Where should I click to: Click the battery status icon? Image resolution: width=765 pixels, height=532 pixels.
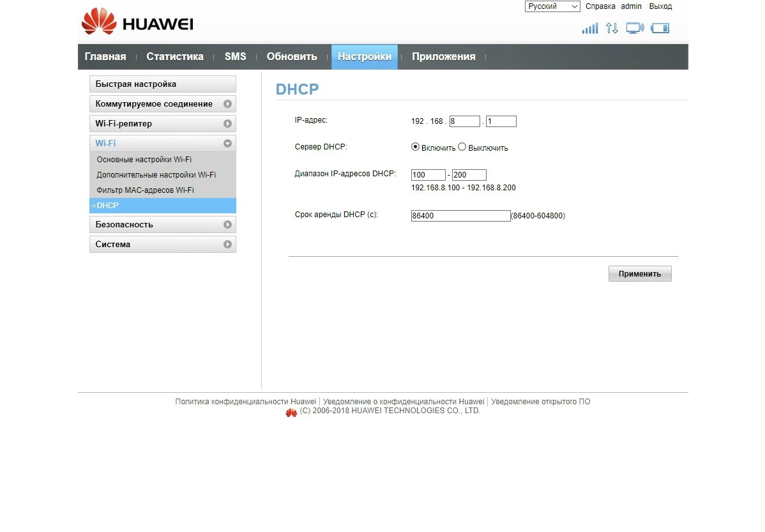[x=660, y=28]
